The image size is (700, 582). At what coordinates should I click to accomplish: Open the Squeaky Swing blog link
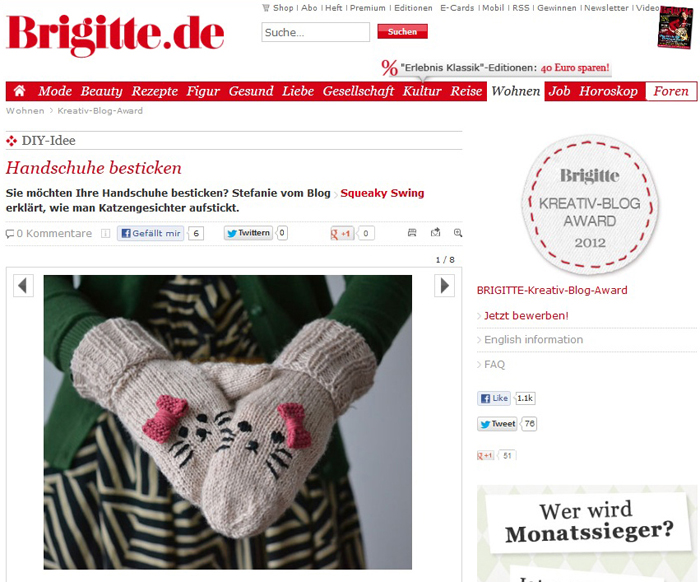pyautogui.click(x=382, y=193)
